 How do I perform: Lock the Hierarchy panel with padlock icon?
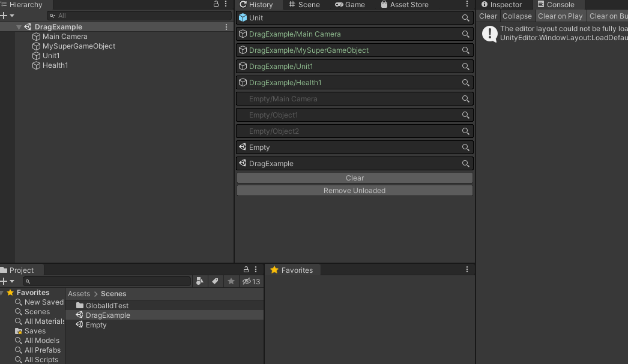pos(216,4)
